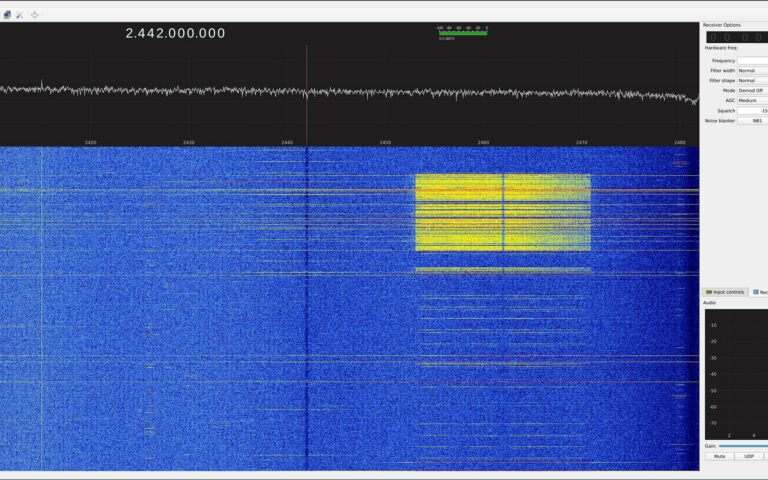Open the Filter width dropdown
Image resolution: width=768 pixels, height=480 pixels.
pos(753,71)
